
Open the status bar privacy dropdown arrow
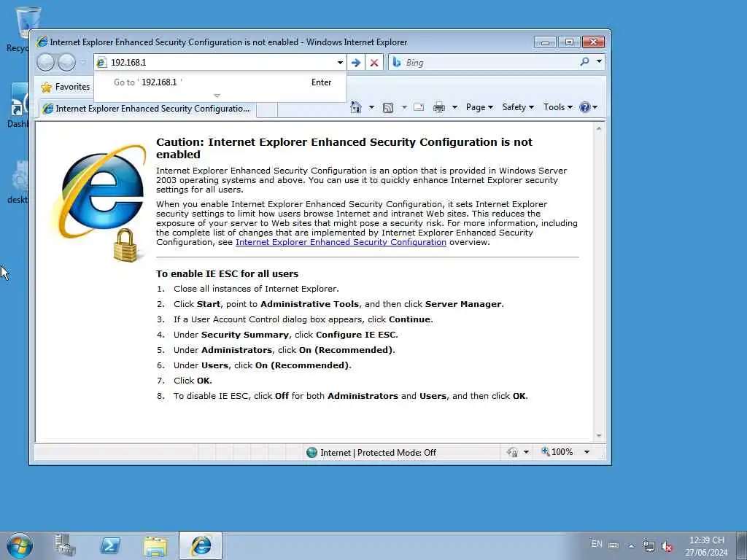coord(527,452)
